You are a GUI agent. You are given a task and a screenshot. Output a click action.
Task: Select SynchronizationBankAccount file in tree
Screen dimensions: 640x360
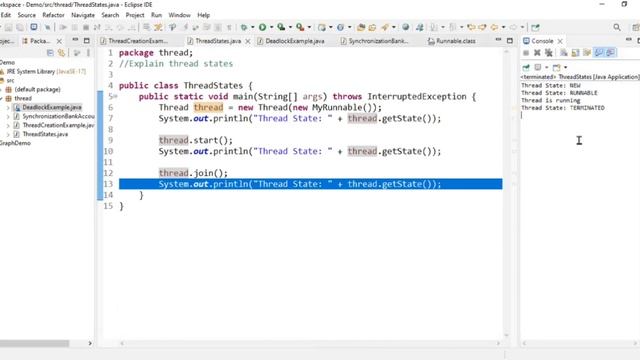[58, 116]
